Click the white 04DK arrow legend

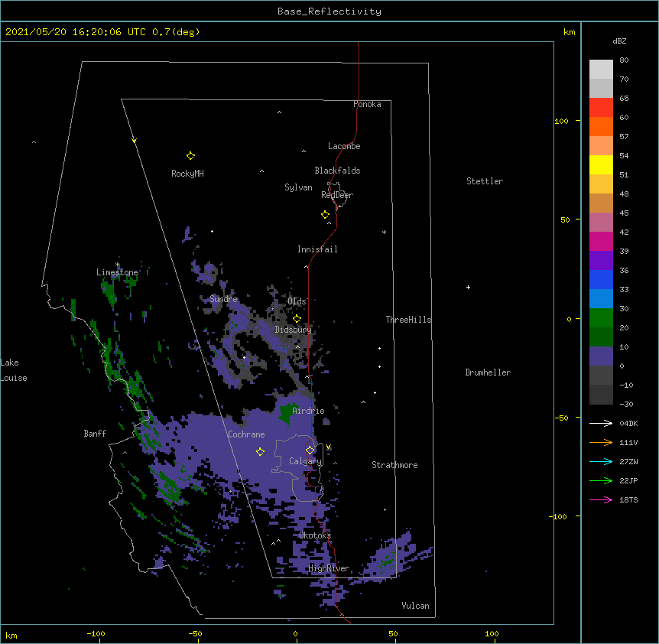(601, 423)
